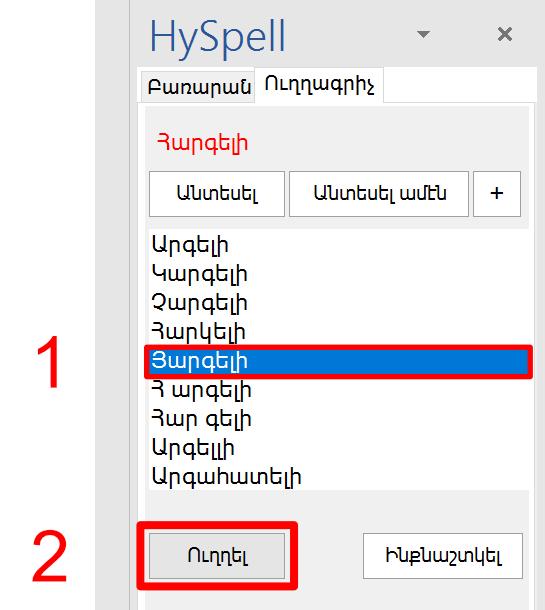Select suggestion Արգելի in the list
The width and height of the screenshot is (545, 610).
338,245
